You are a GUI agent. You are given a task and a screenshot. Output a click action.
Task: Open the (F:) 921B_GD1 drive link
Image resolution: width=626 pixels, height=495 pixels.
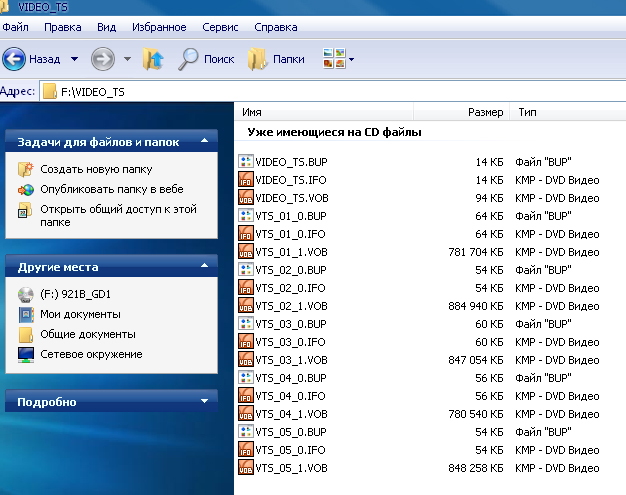pos(75,294)
